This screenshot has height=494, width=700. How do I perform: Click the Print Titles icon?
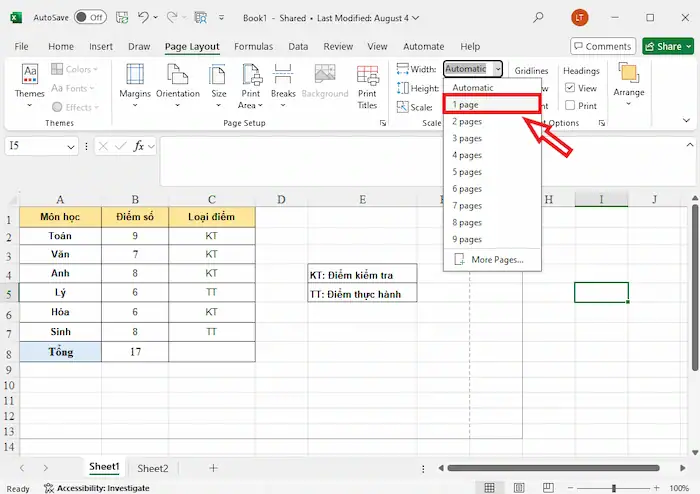pos(367,84)
